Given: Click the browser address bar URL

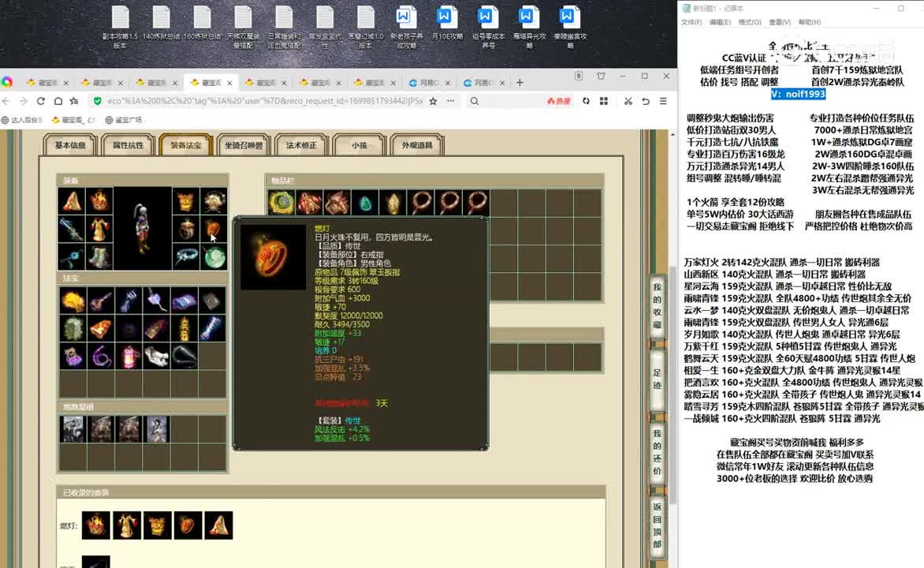Looking at the screenshot, I should pyautogui.click(x=265, y=101).
